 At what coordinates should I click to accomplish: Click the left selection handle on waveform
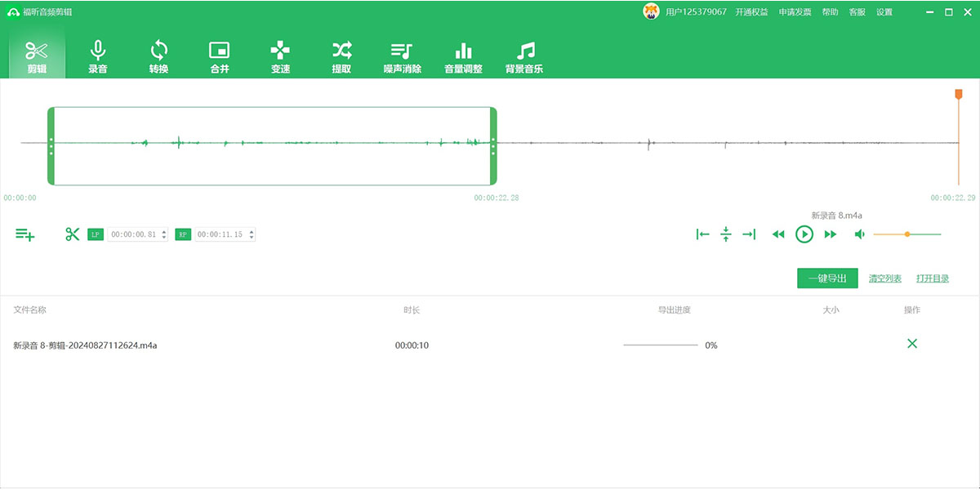point(51,146)
